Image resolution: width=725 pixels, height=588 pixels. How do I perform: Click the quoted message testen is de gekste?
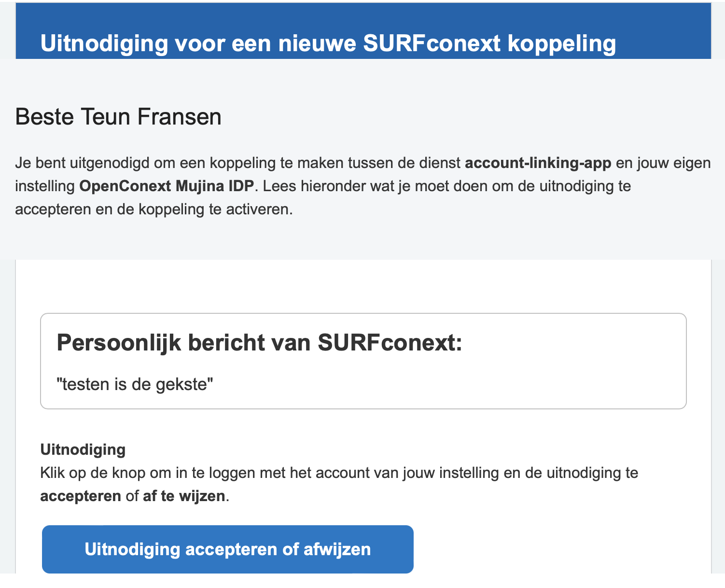click(135, 385)
